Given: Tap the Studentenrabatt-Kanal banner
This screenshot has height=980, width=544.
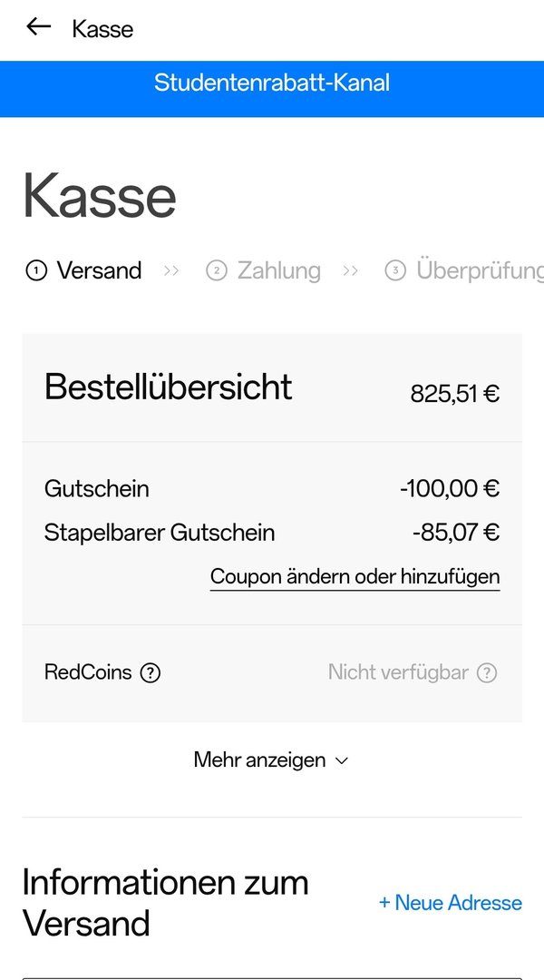Looking at the screenshot, I should pyautogui.click(x=272, y=83).
